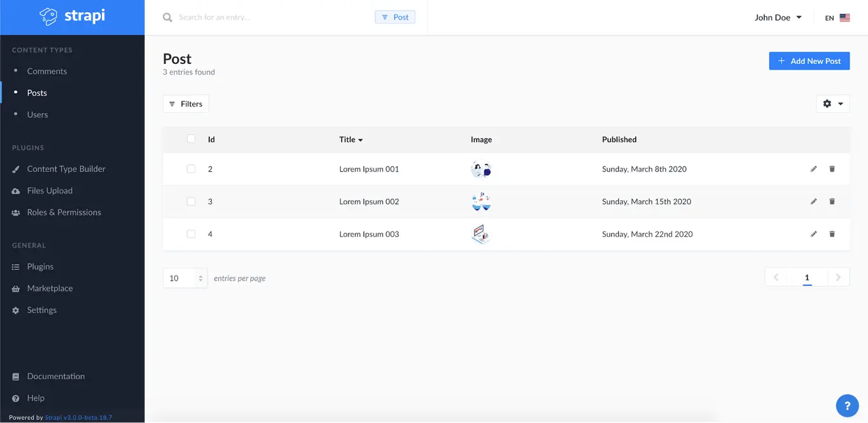Delete entry Lorem Ipsum 003 via trash icon

832,234
